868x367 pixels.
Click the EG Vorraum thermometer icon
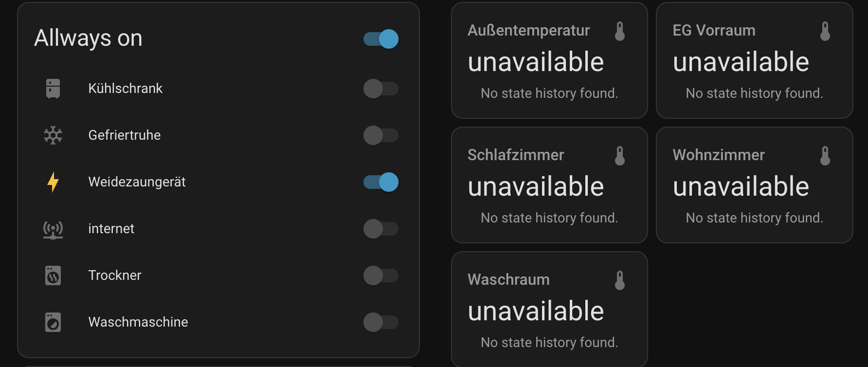click(825, 31)
